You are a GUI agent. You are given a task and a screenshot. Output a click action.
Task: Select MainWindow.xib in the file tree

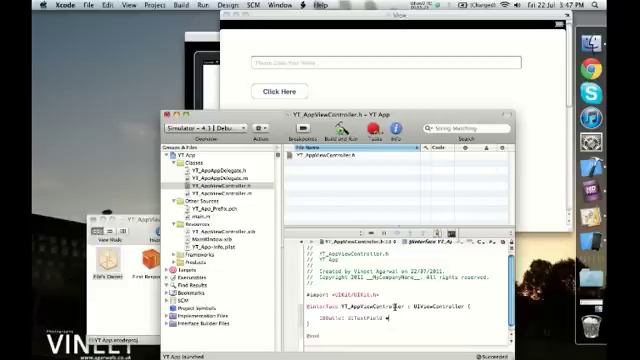point(211,239)
